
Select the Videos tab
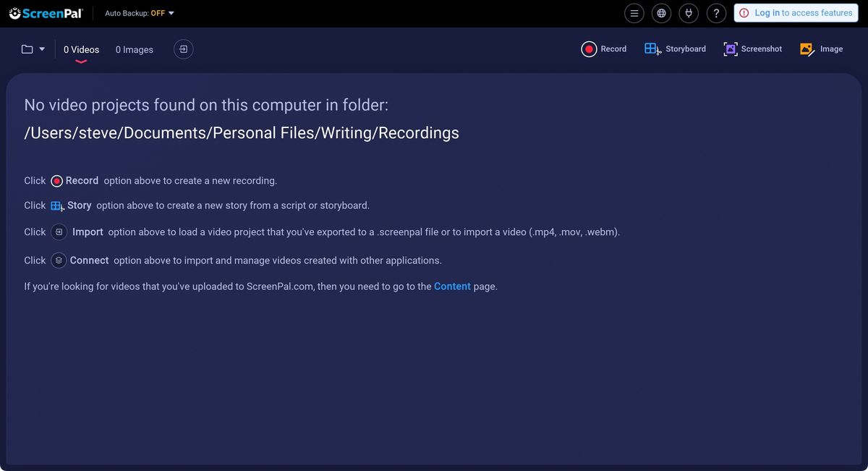80,49
